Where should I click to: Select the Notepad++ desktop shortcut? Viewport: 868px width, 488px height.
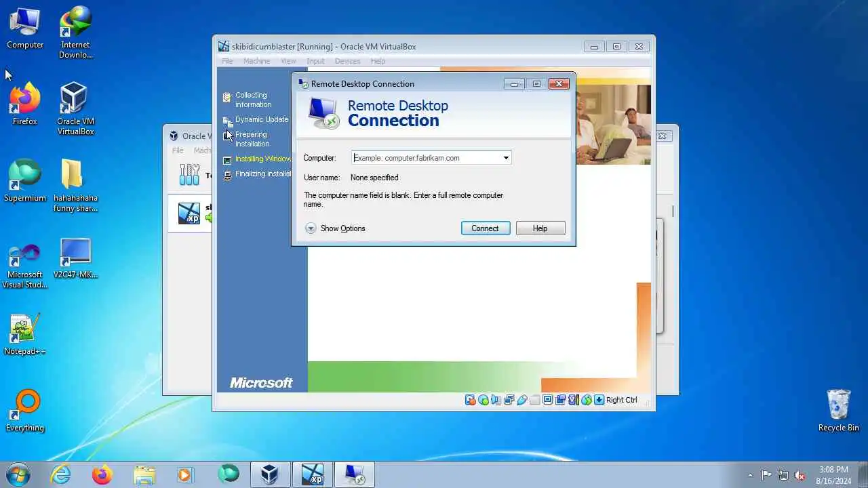click(25, 335)
